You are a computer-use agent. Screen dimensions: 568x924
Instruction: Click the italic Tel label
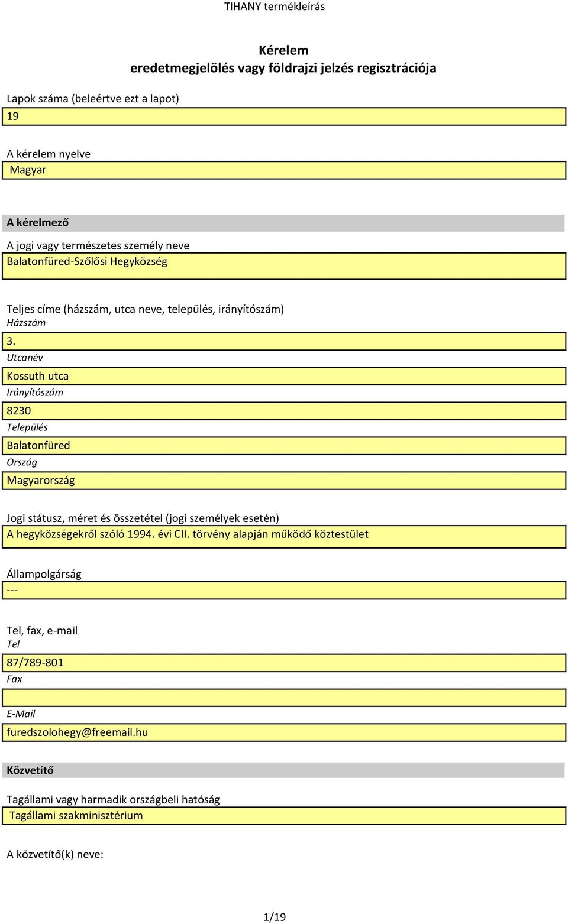pos(13,644)
